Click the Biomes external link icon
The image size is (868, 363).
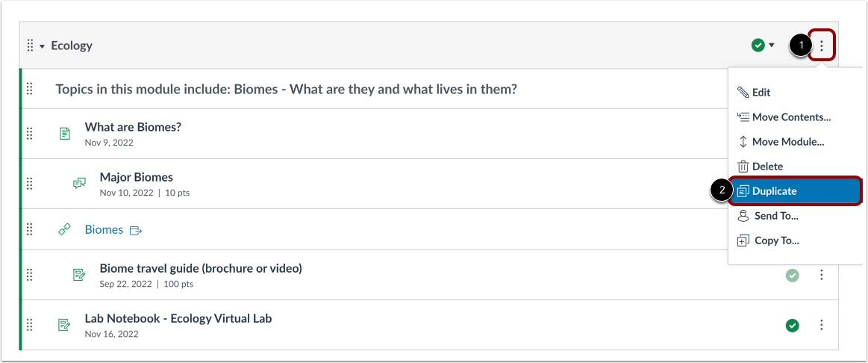click(65, 230)
